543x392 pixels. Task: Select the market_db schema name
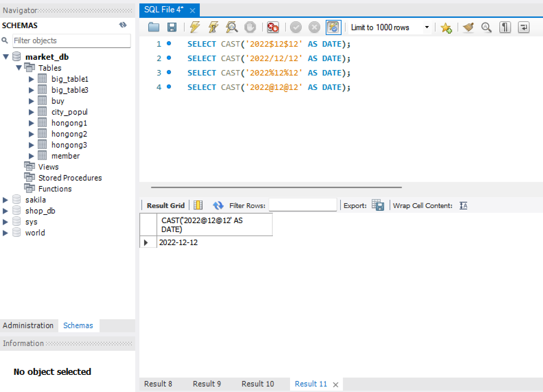[47, 57]
